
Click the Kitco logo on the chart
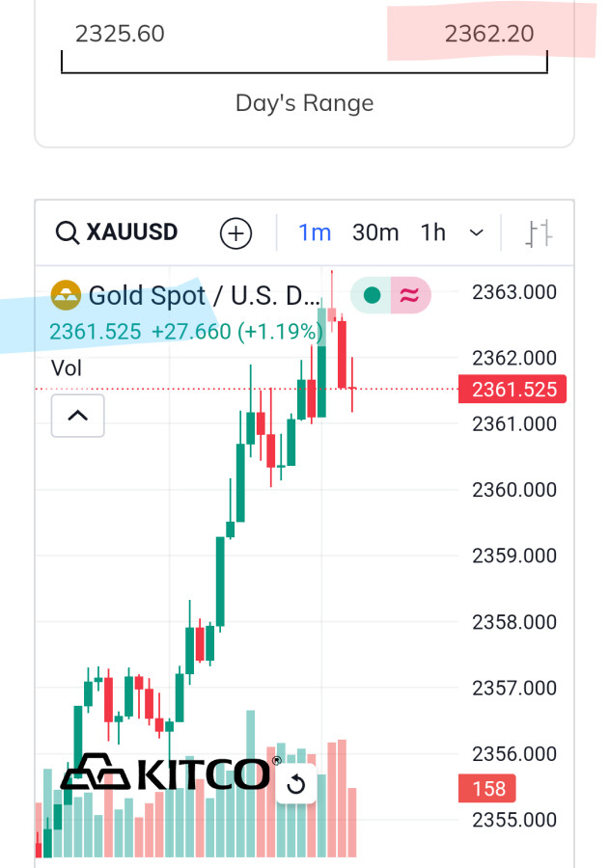(x=166, y=773)
